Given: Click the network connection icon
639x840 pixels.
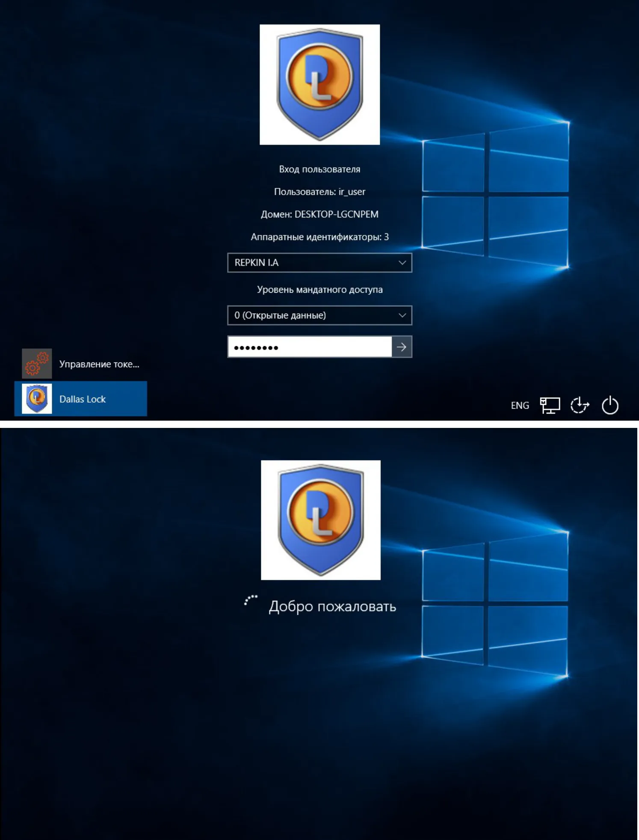Looking at the screenshot, I should click(550, 405).
